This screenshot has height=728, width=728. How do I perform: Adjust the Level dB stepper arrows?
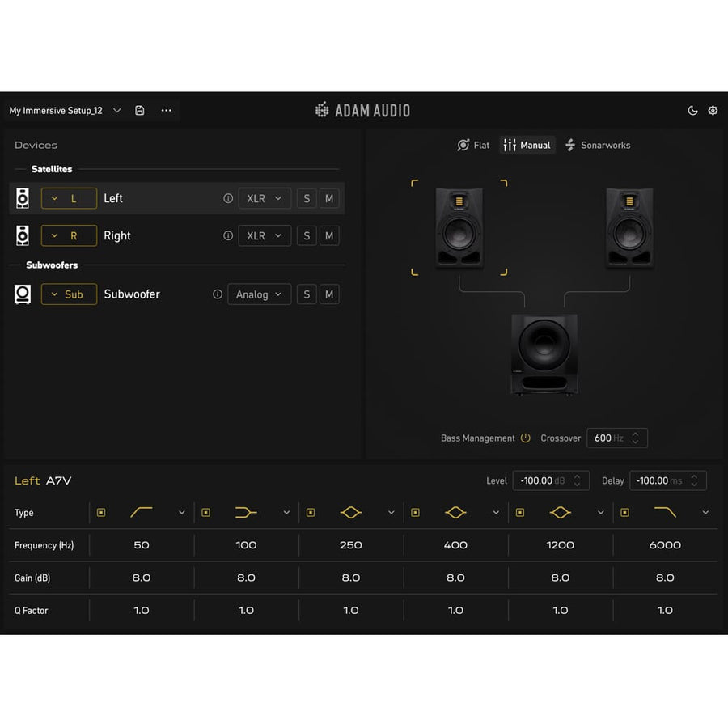(x=577, y=480)
